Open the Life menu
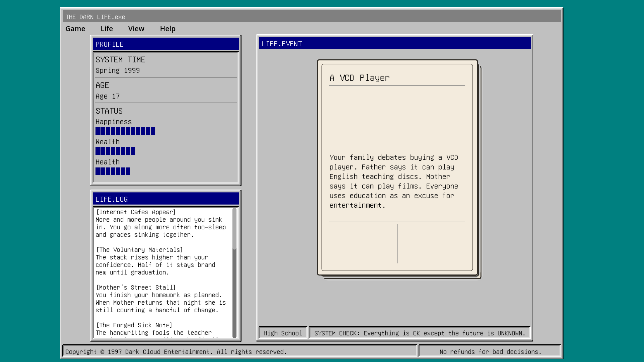Image resolution: width=644 pixels, height=362 pixels. pos(107,29)
